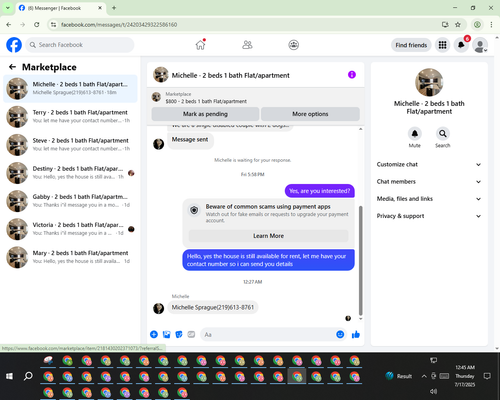500x400 pixels.
Task: Send a thumbs up like
Action: [356, 334]
